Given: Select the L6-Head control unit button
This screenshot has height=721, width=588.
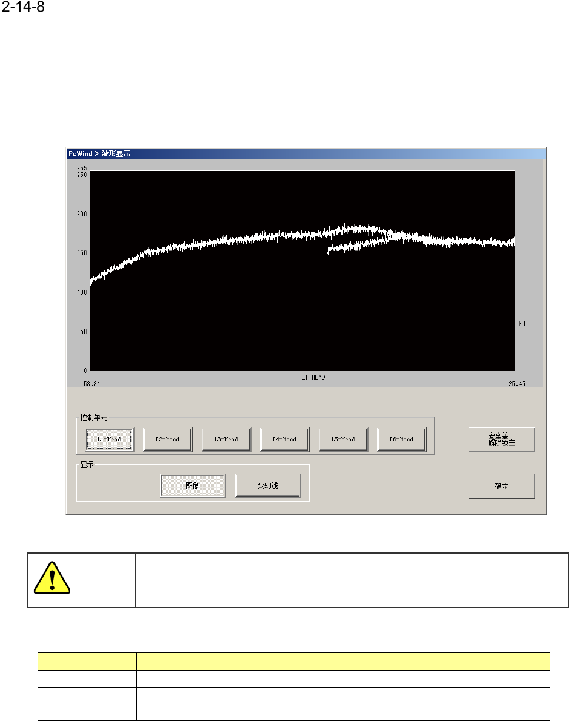Looking at the screenshot, I should pos(401,440).
